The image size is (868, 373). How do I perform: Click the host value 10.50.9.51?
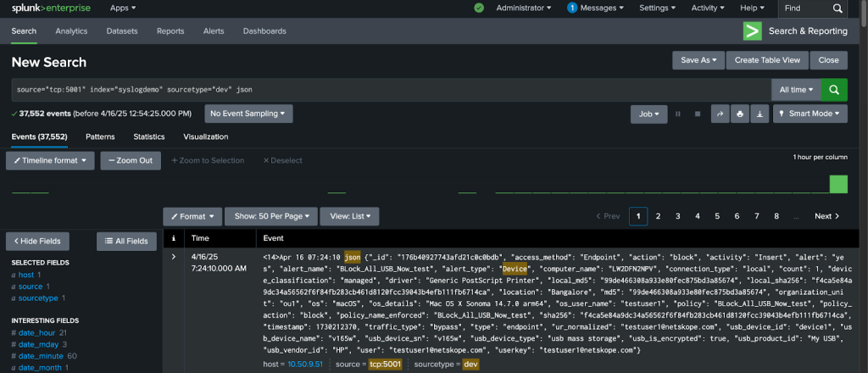[x=305, y=365]
